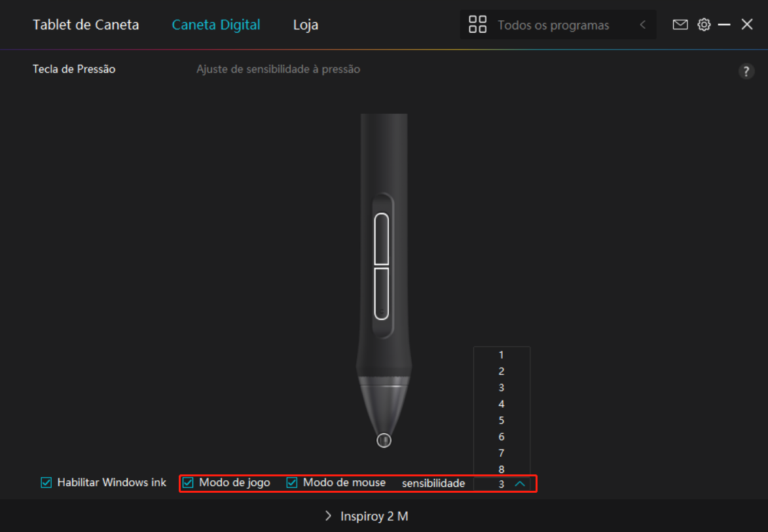
Task: Select Ajuste de sensibilidade à pressão
Action: pos(278,69)
